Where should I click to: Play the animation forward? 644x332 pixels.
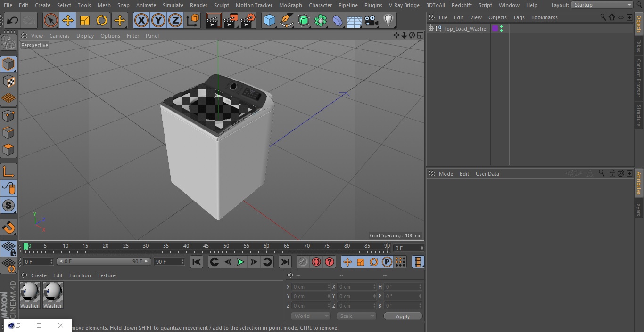240,262
